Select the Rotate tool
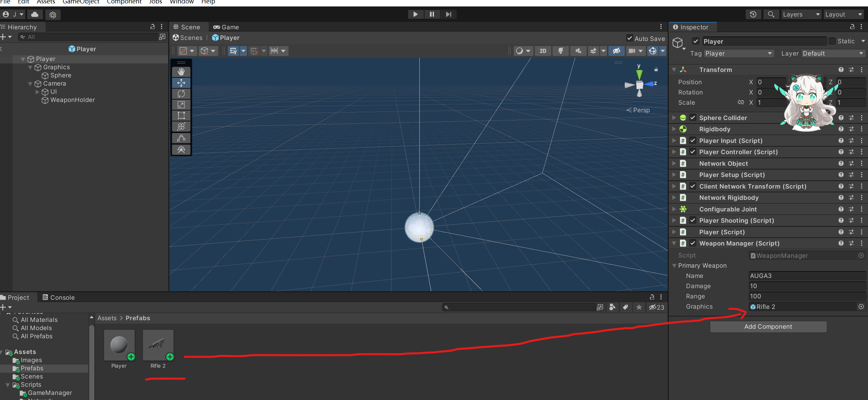Viewport: 868px width, 400px height. [181, 93]
